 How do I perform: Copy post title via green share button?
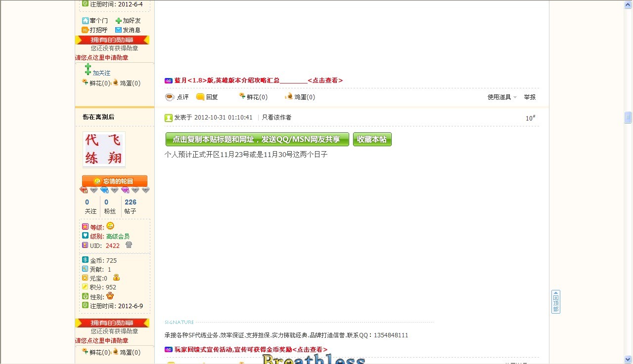click(257, 139)
